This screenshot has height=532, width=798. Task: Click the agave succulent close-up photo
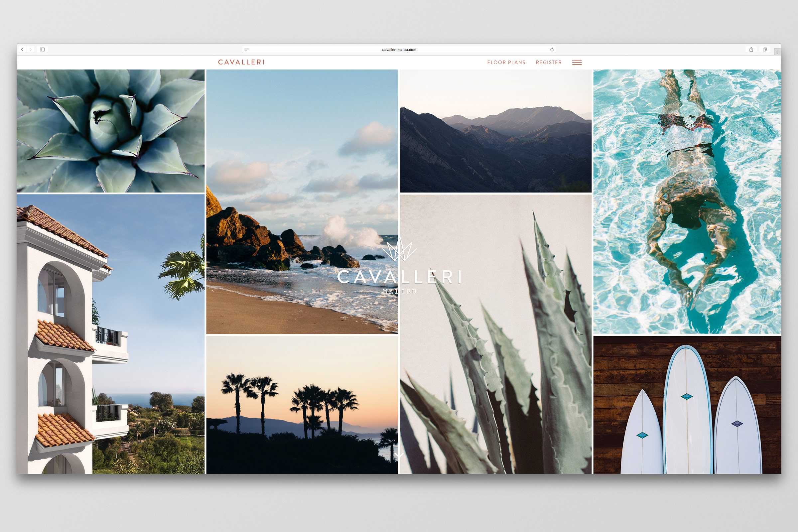111,131
